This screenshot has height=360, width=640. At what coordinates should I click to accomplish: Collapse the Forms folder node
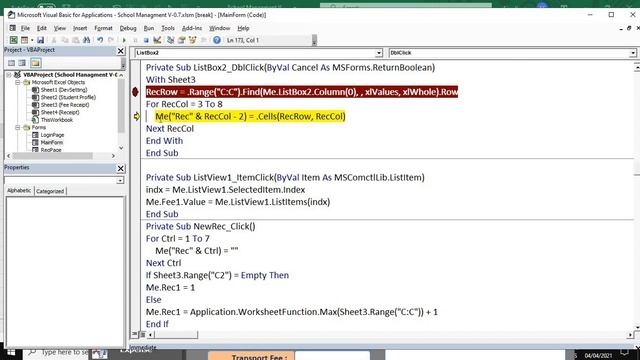tap(18, 127)
